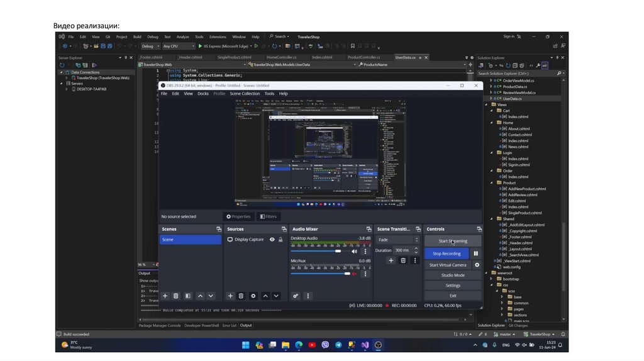Screen dimensions: 644x361
Task: Open the Scene Collection menu in OBS
Action: tap(244, 94)
